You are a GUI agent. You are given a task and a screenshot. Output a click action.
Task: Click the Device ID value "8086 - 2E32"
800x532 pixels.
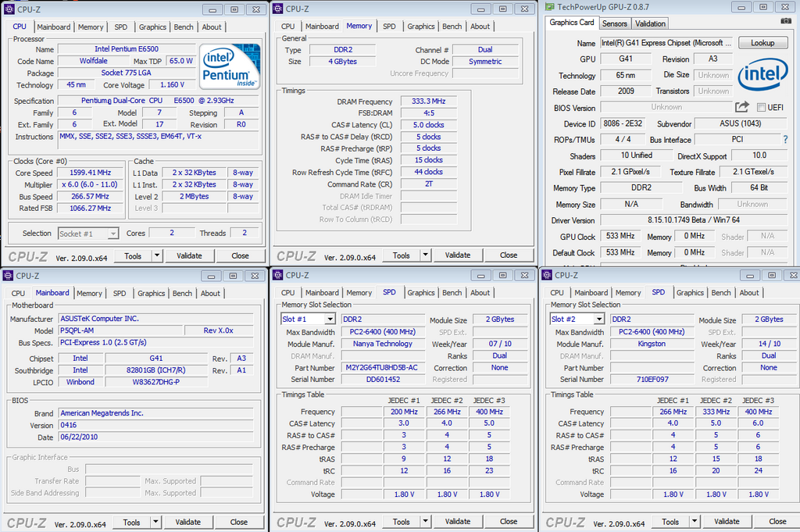[623, 123]
